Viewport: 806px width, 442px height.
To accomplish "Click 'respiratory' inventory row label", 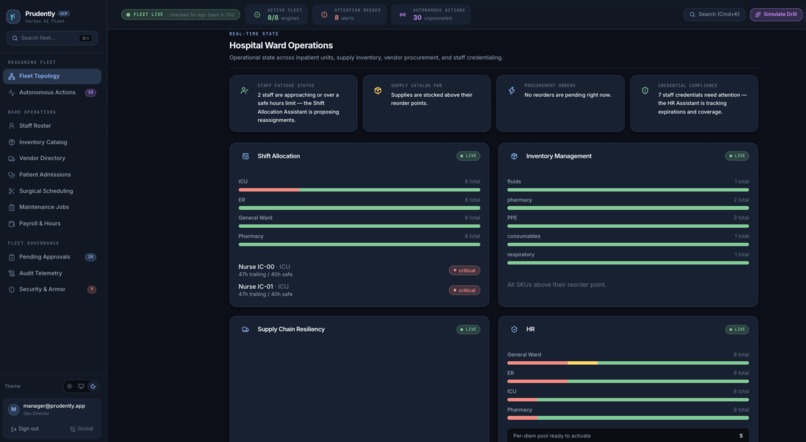I will (521, 255).
